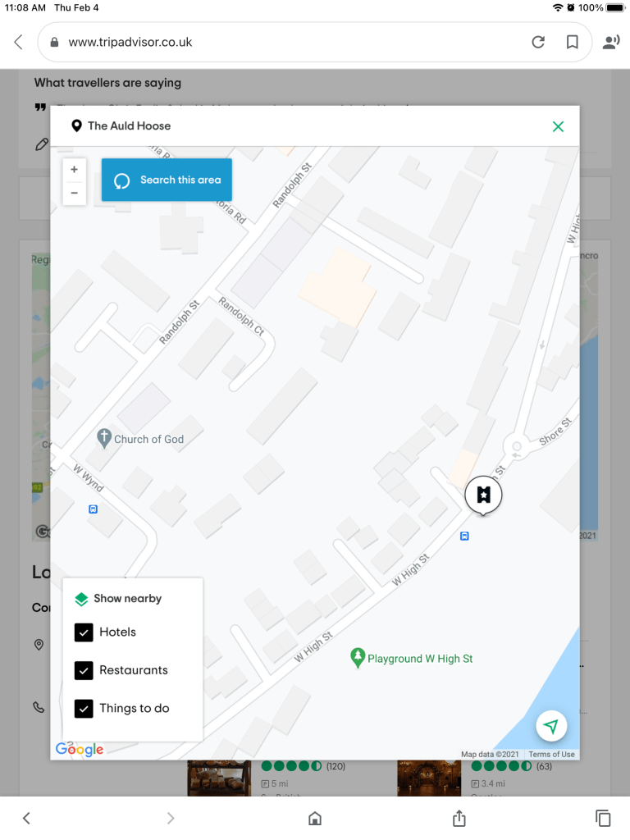Tap the bus stop icon on W High St
Viewport: 630px width, 840px height.
(x=465, y=536)
